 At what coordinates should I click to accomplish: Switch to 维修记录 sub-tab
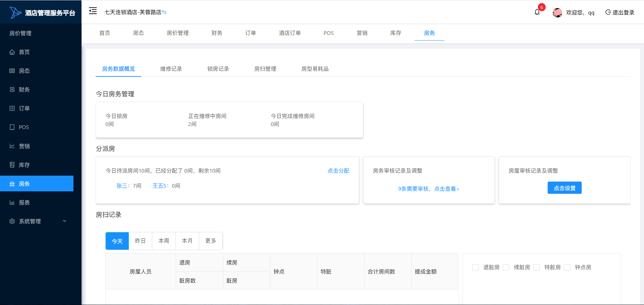click(x=171, y=69)
